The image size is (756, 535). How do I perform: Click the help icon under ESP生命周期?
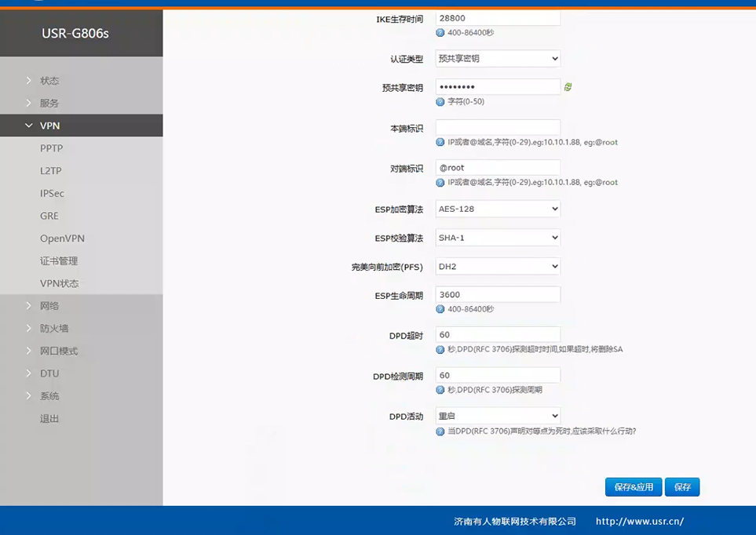pos(440,309)
